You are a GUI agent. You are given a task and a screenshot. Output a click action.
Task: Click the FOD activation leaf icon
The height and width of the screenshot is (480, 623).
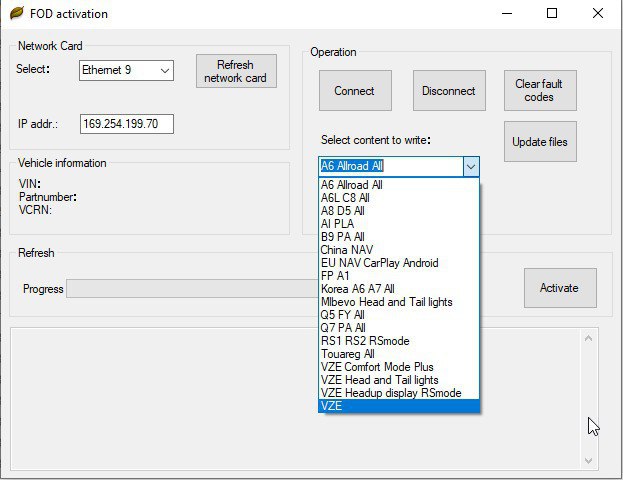point(16,14)
